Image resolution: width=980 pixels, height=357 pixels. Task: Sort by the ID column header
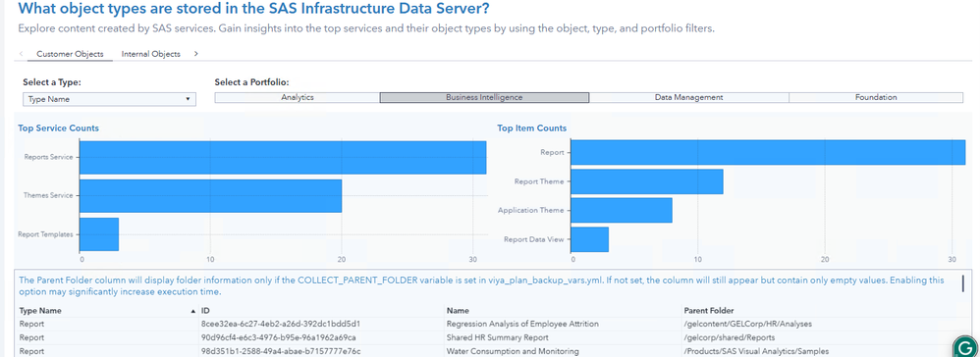(205, 310)
